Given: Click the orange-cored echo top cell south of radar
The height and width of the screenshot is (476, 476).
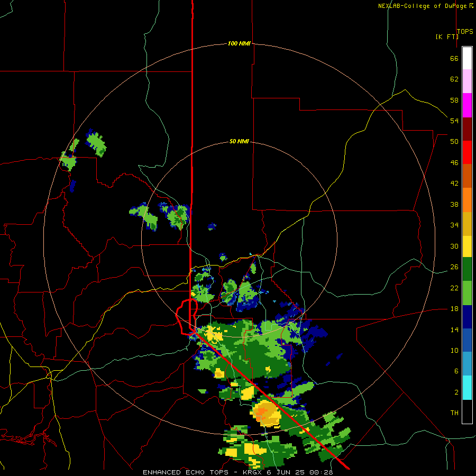Looking at the screenshot, I should (x=266, y=413).
